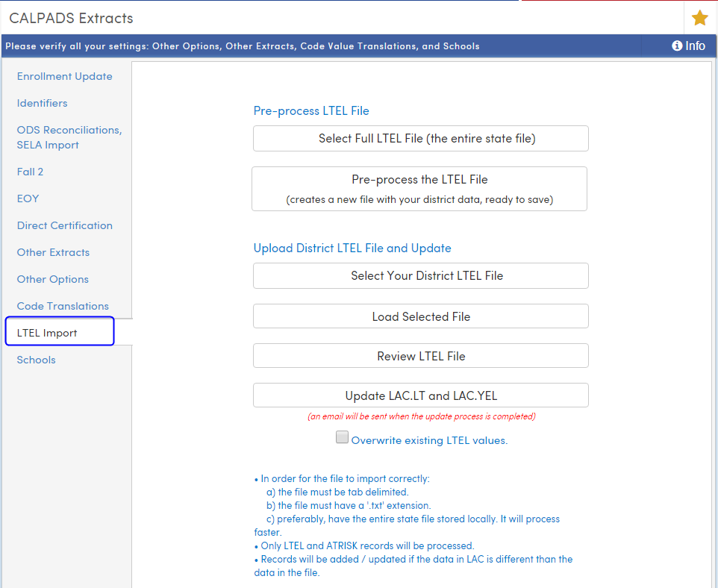Open ODS Reconciliations, SELA Import
Viewport: 718px width, 588px height.
(69, 137)
